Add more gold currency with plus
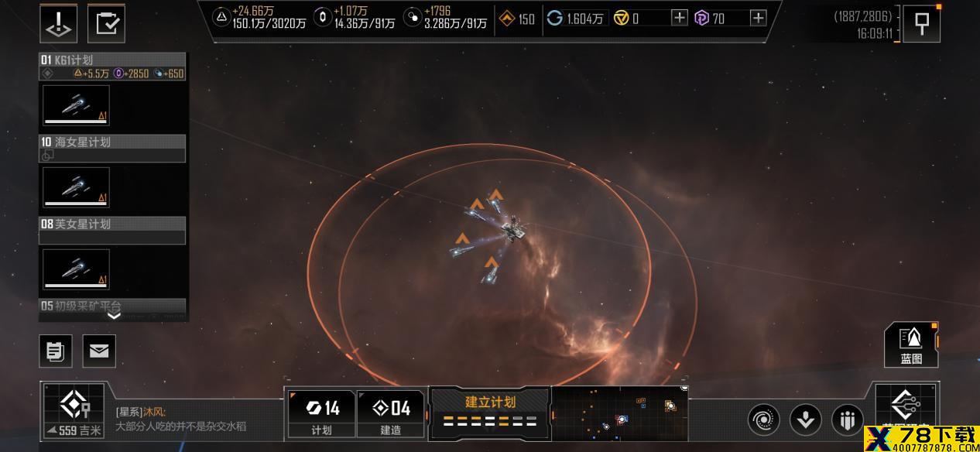The image size is (980, 452). [x=679, y=18]
